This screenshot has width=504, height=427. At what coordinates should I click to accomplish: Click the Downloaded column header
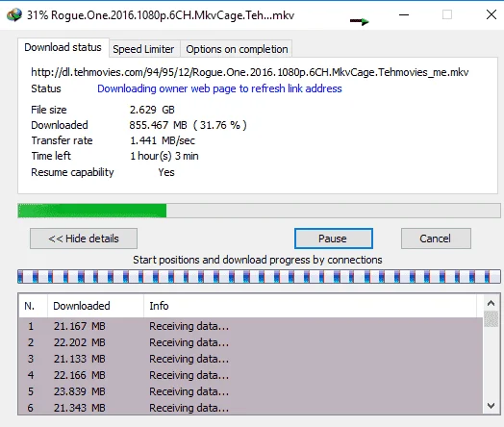(x=96, y=306)
